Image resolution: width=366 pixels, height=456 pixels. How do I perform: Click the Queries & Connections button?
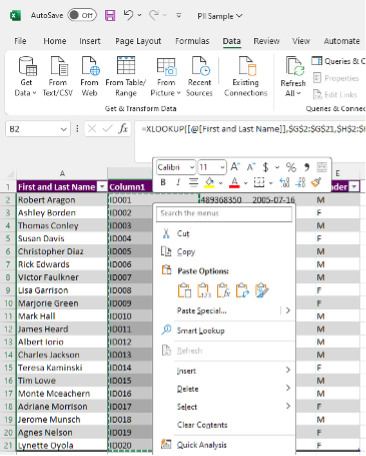click(338, 61)
